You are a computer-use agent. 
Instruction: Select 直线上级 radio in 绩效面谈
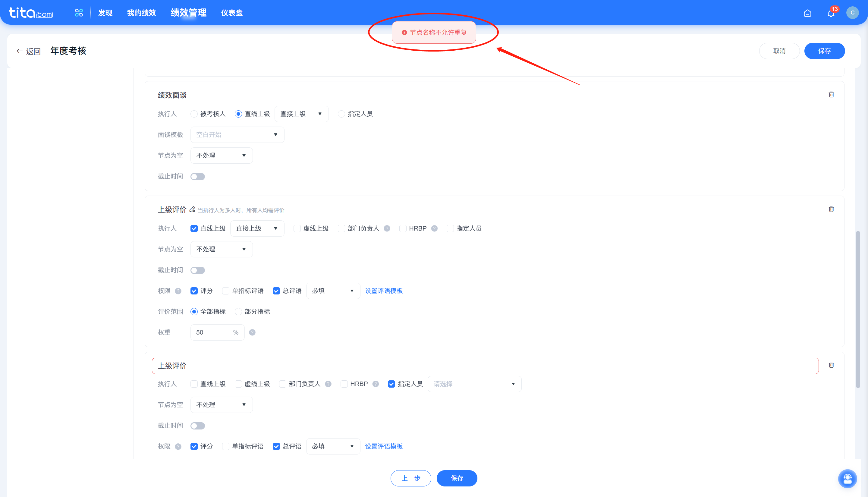238,114
